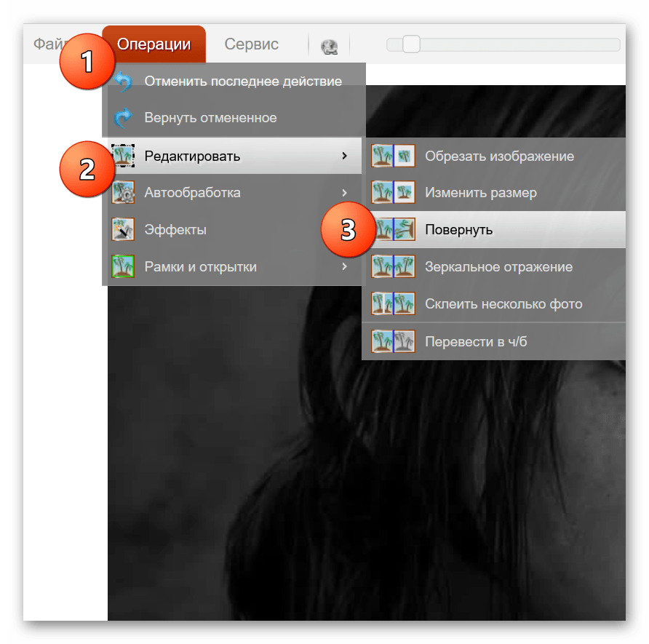Open the Сервис menu
649x644 pixels.
coord(251,44)
